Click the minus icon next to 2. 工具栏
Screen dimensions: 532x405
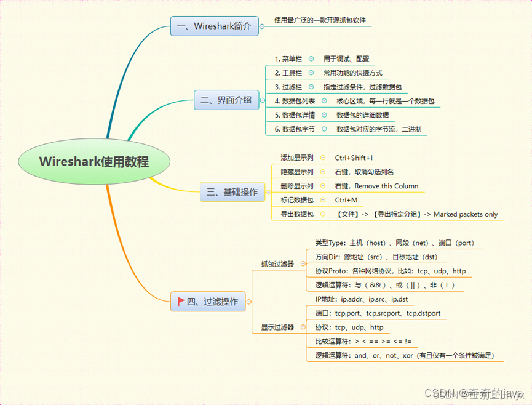click(x=311, y=73)
